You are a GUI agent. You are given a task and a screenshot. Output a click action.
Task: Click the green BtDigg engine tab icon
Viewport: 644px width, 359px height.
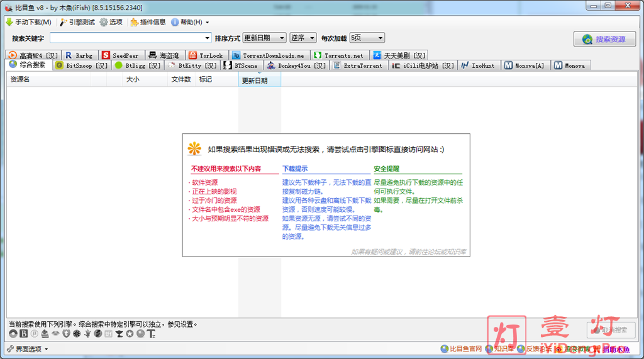click(x=119, y=65)
